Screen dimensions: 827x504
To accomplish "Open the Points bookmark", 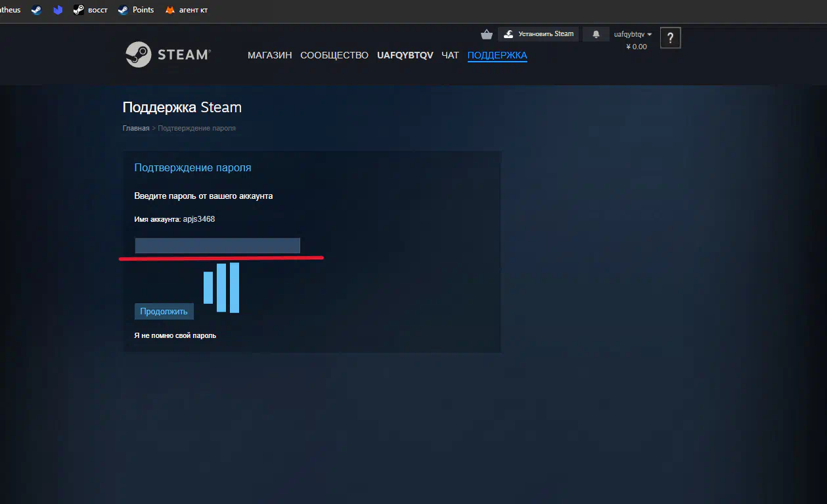I will click(136, 10).
